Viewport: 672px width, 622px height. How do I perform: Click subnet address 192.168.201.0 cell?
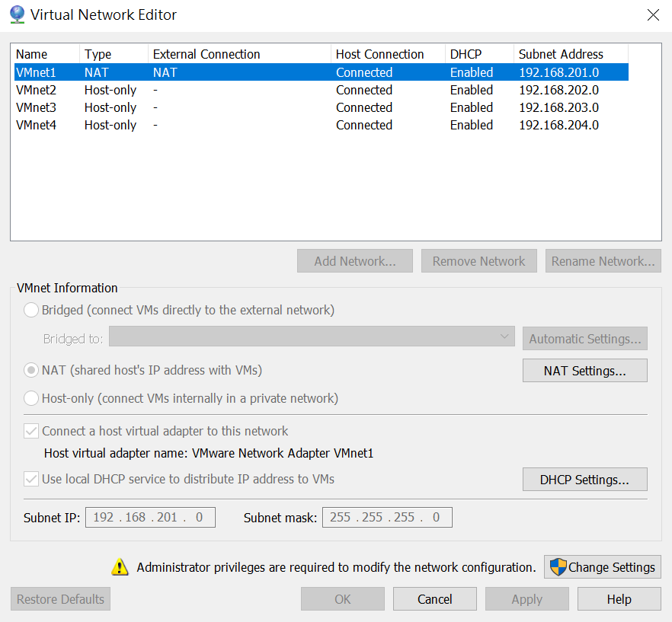pos(559,72)
